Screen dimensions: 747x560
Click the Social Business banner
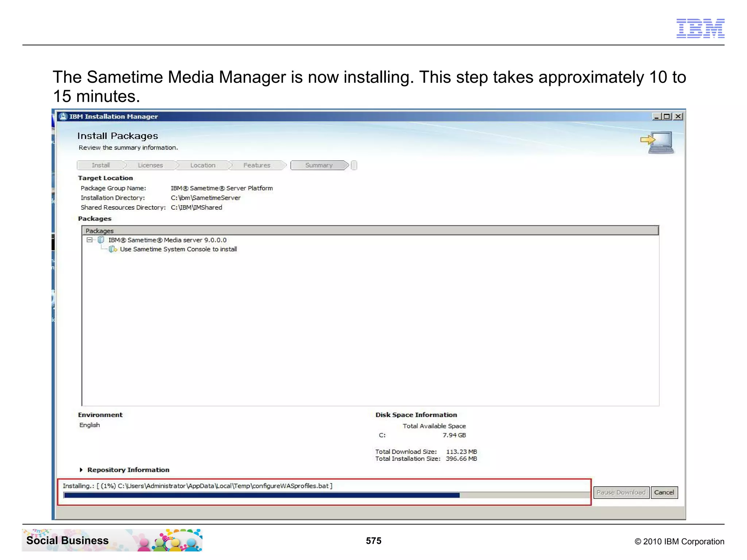[112, 540]
